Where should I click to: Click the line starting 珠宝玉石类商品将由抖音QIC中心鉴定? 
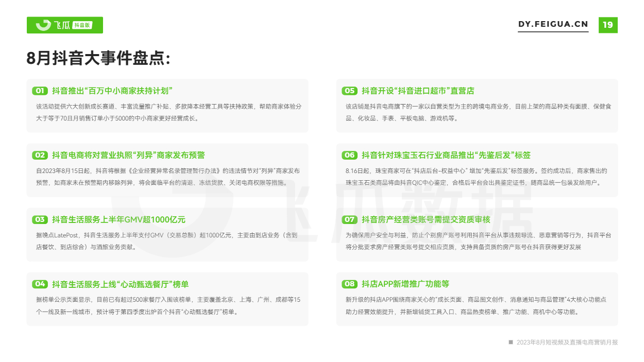click(x=473, y=182)
